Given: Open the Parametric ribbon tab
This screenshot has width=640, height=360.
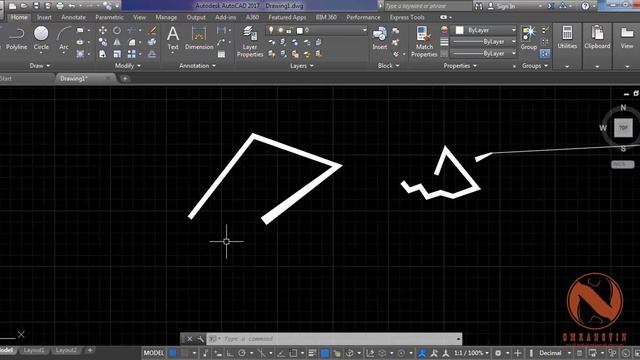Looking at the screenshot, I should click(109, 18).
